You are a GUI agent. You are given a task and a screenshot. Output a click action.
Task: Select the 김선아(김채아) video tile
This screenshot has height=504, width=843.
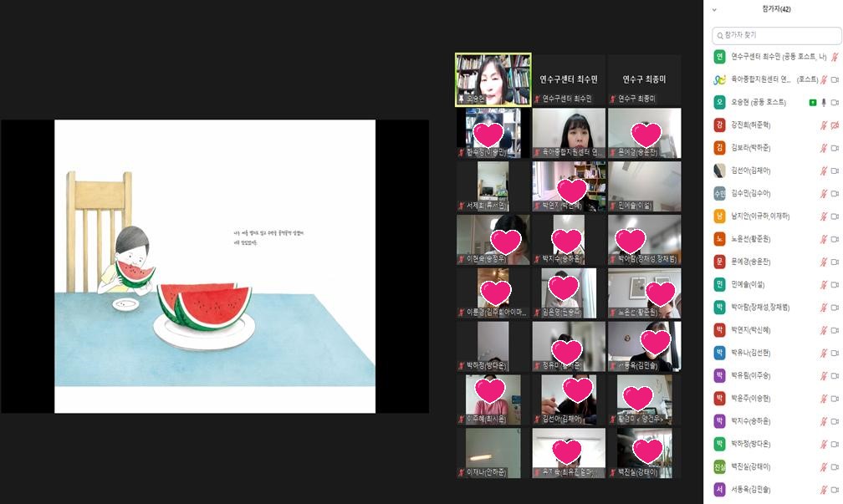(x=569, y=400)
